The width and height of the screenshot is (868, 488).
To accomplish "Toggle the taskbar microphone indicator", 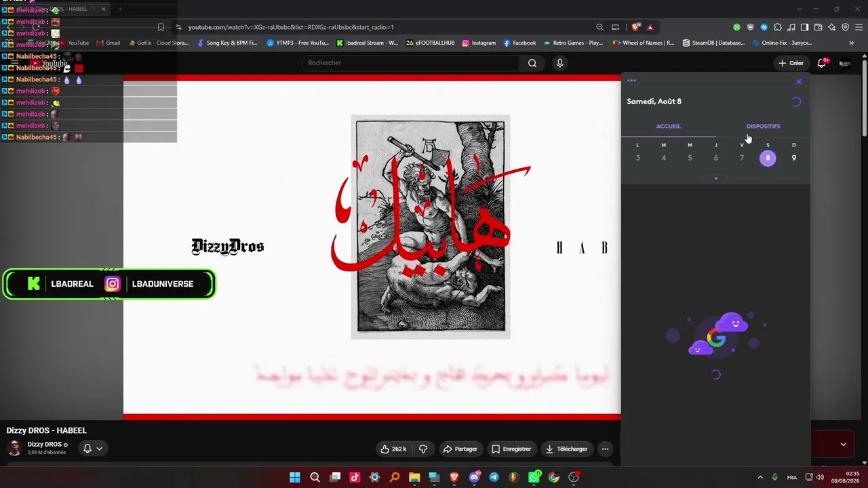I will [x=774, y=477].
